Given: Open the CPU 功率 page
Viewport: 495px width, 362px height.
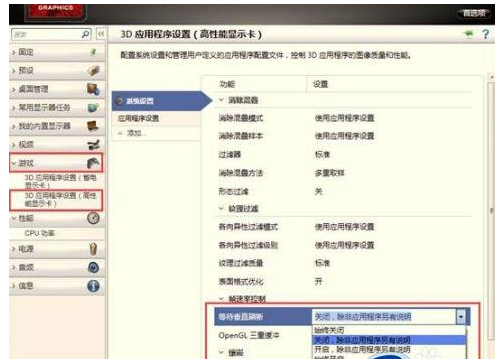Looking at the screenshot, I should [x=40, y=233].
